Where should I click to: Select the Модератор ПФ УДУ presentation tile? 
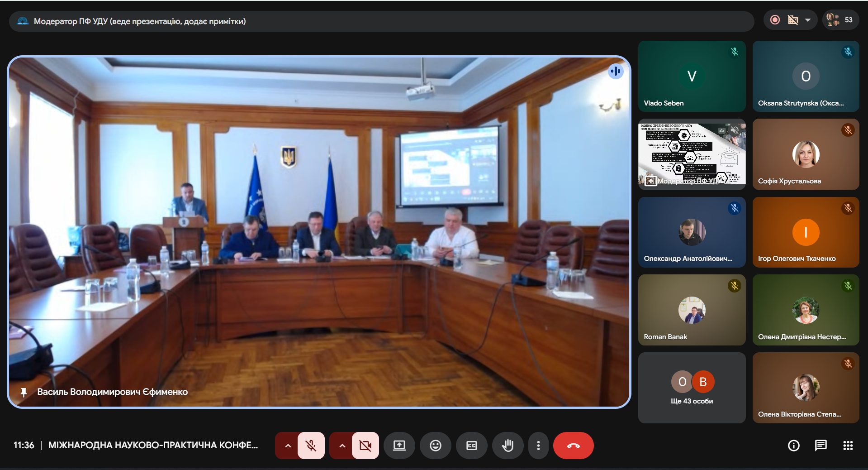coord(691,154)
